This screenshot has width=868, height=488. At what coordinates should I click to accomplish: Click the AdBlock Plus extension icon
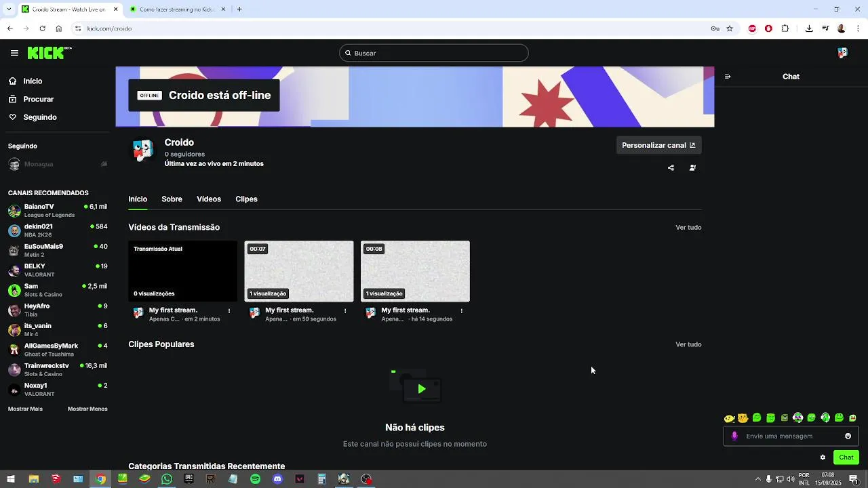tap(752, 28)
